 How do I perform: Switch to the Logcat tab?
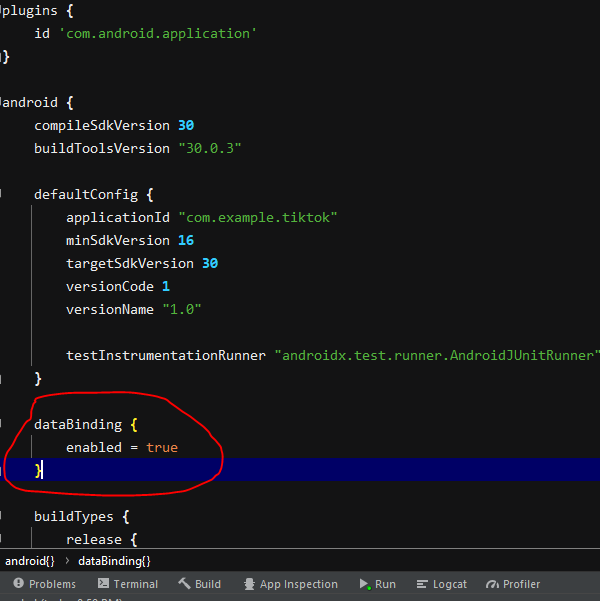[442, 584]
